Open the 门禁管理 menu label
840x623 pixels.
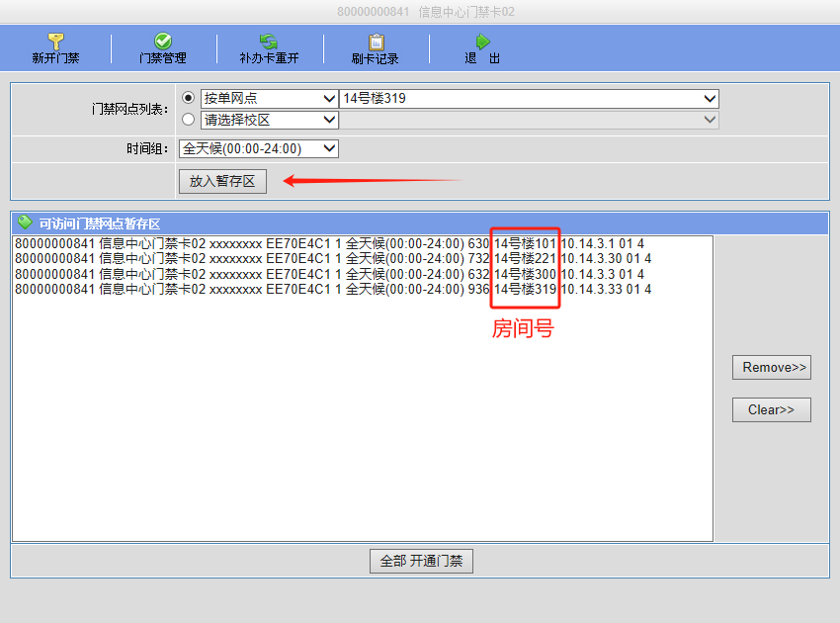tap(163, 58)
